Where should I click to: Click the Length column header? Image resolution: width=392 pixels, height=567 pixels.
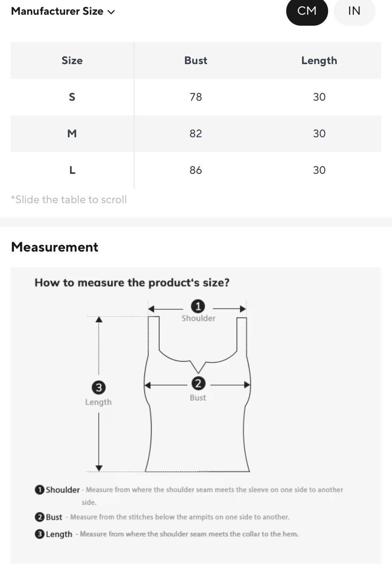point(319,60)
